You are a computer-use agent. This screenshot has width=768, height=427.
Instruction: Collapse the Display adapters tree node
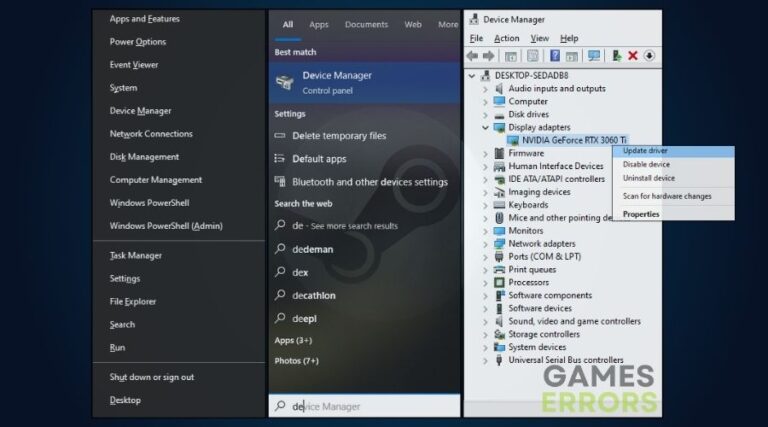487,128
